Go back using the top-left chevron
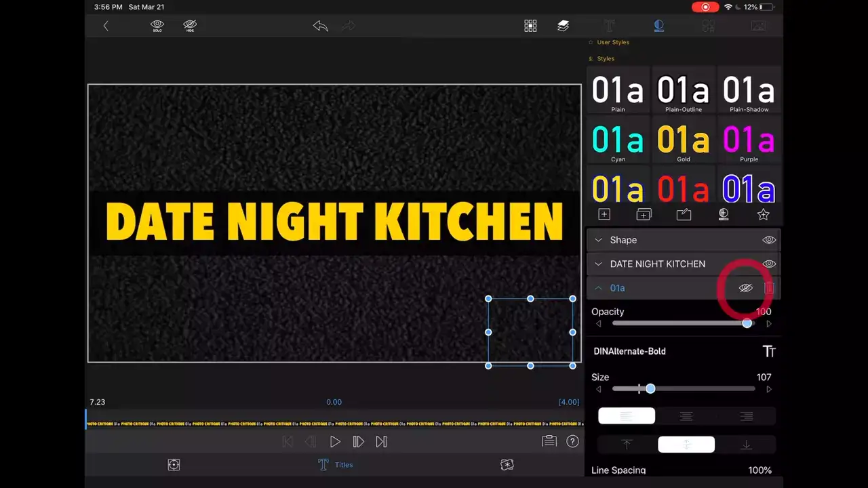This screenshot has width=868, height=488. click(x=106, y=26)
